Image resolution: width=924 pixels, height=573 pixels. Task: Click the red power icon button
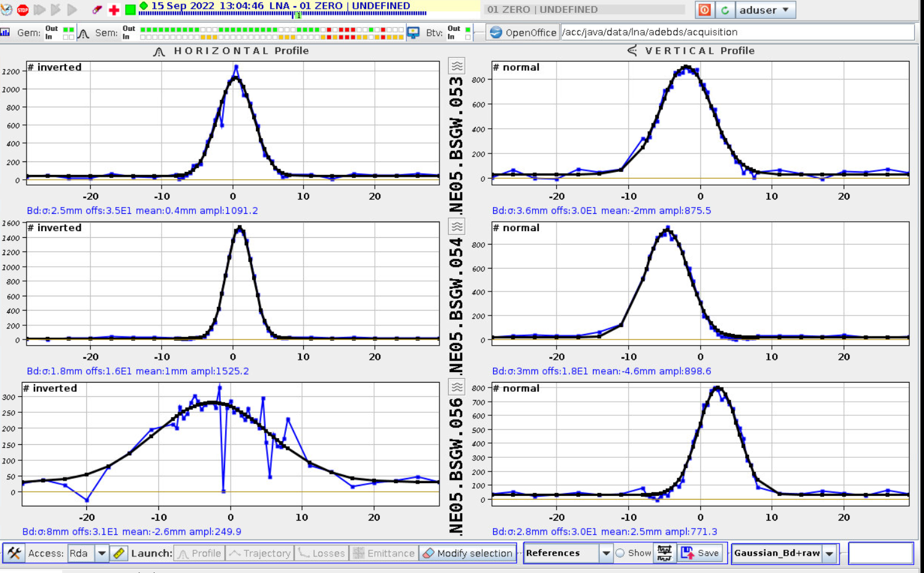point(705,10)
